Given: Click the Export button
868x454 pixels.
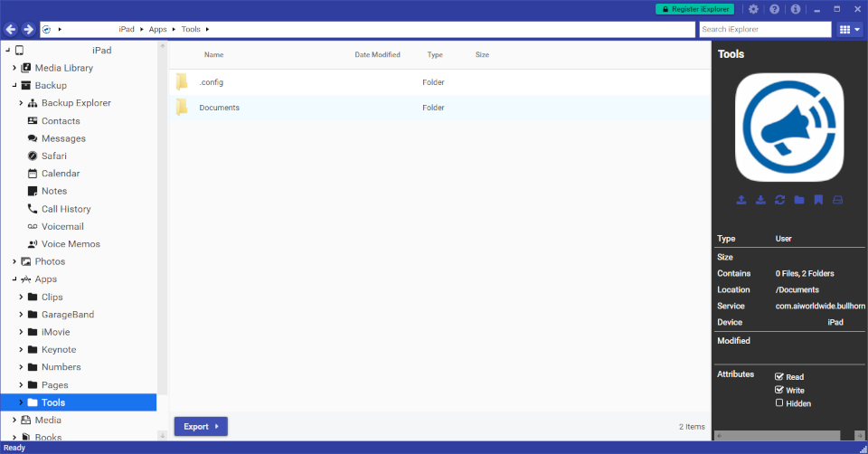Looking at the screenshot, I should [201, 426].
